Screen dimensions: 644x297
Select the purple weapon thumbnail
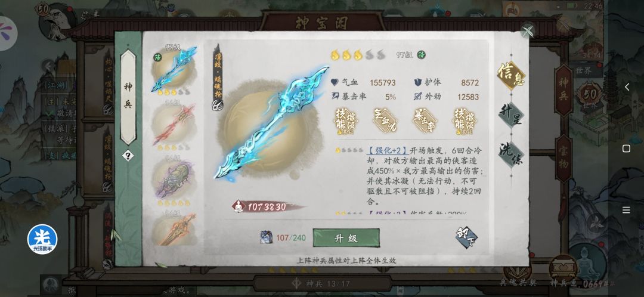[173, 179]
